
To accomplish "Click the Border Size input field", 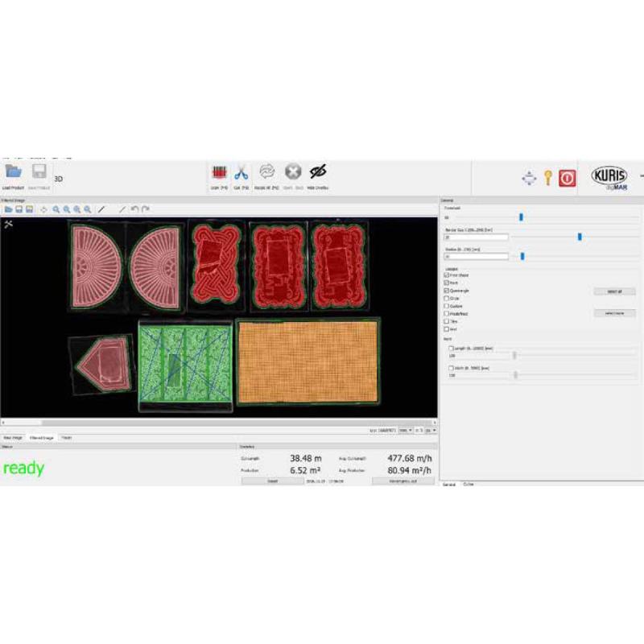I will click(x=476, y=237).
